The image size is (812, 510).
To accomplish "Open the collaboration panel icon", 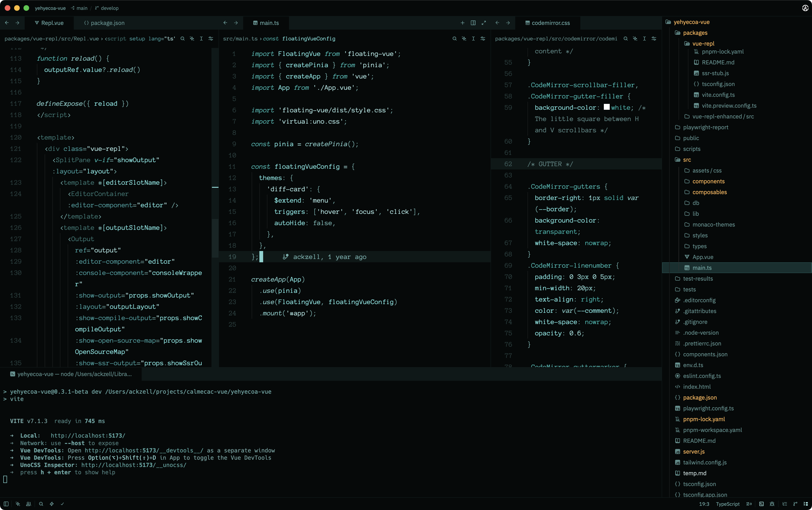I will [x=29, y=504].
